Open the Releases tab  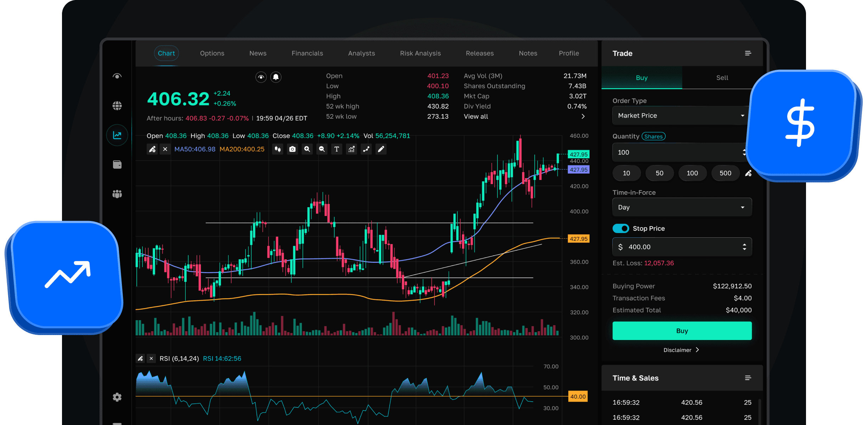click(x=480, y=53)
